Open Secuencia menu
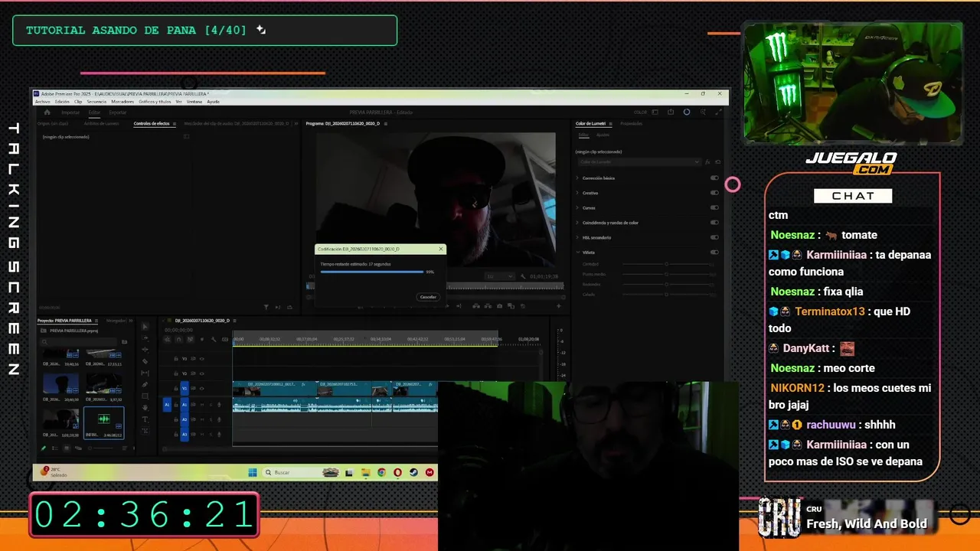The width and height of the screenshot is (980, 551). [96, 101]
